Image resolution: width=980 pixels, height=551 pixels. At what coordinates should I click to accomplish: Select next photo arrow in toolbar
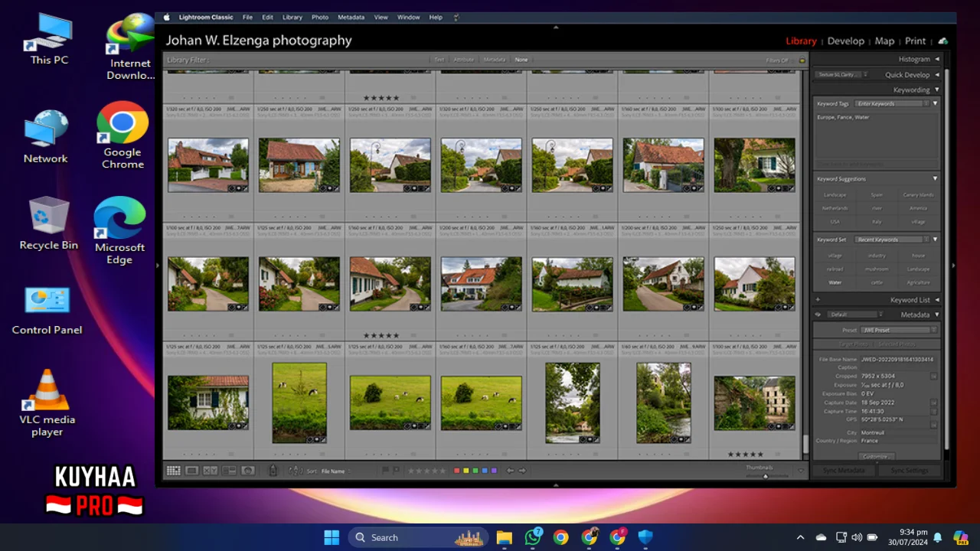click(522, 471)
